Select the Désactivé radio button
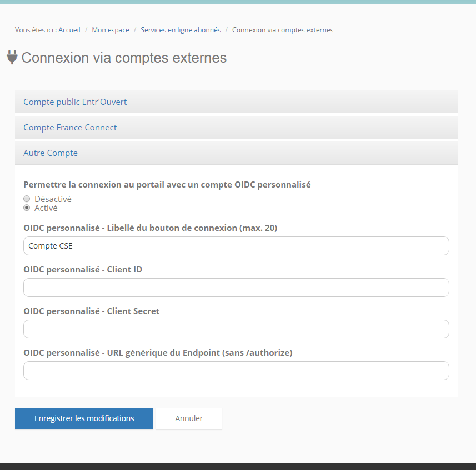Screen dimensions: 476x470 [x=27, y=199]
